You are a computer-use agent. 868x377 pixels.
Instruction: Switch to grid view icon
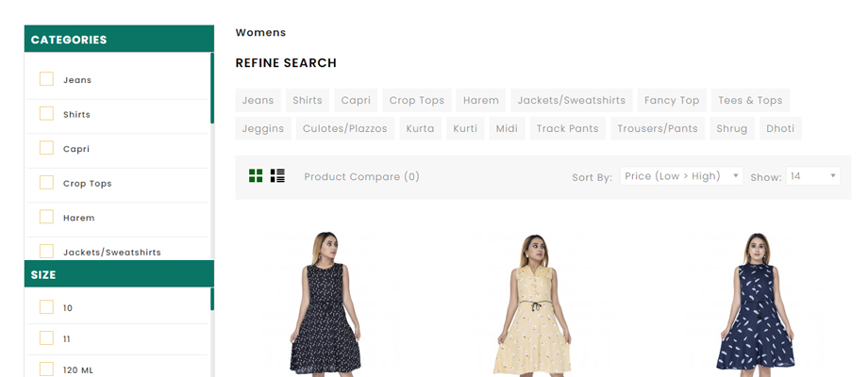click(256, 176)
